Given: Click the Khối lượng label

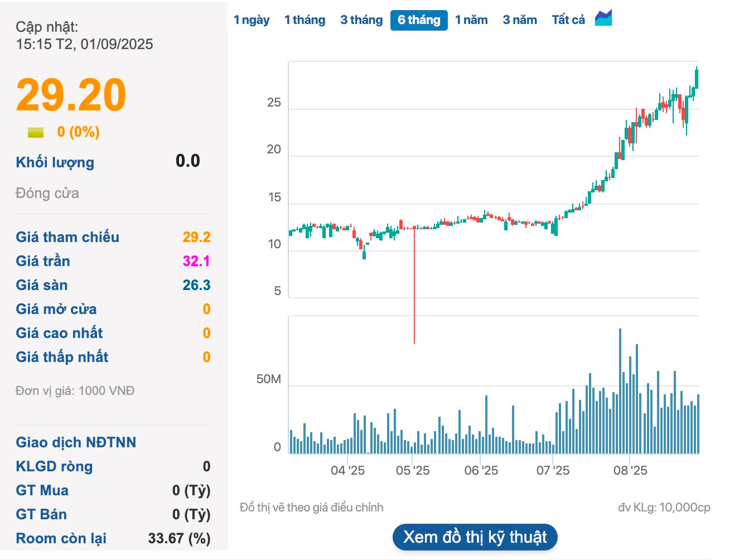Looking at the screenshot, I should pos(55,162).
